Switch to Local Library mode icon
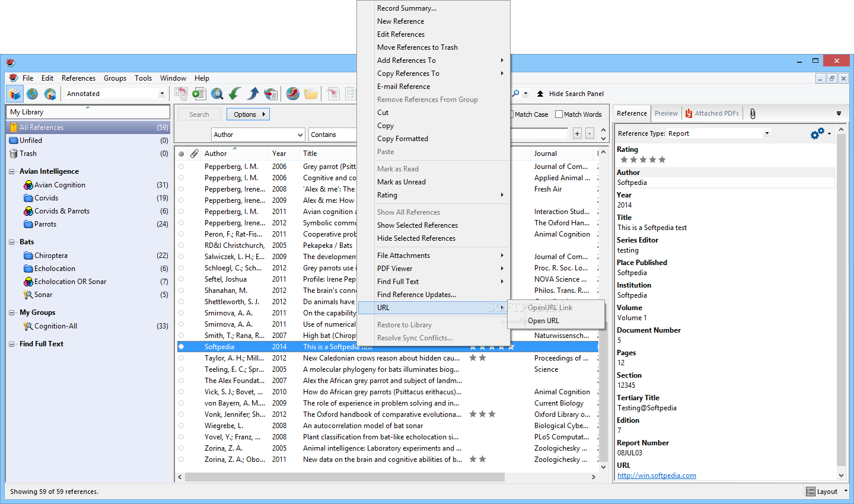 (15, 94)
